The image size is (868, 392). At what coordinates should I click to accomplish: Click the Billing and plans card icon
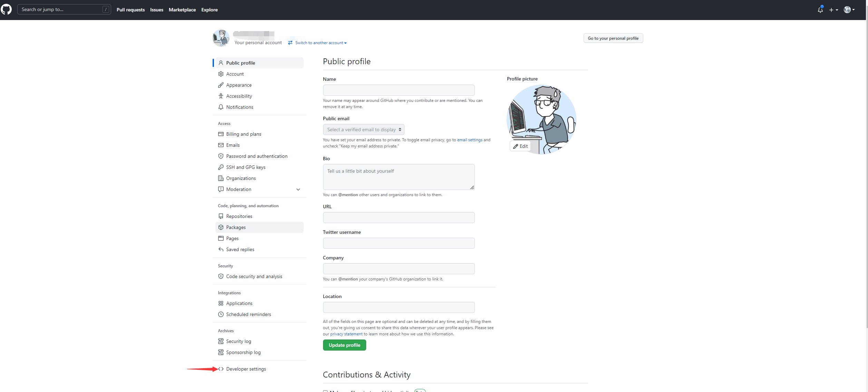[221, 134]
